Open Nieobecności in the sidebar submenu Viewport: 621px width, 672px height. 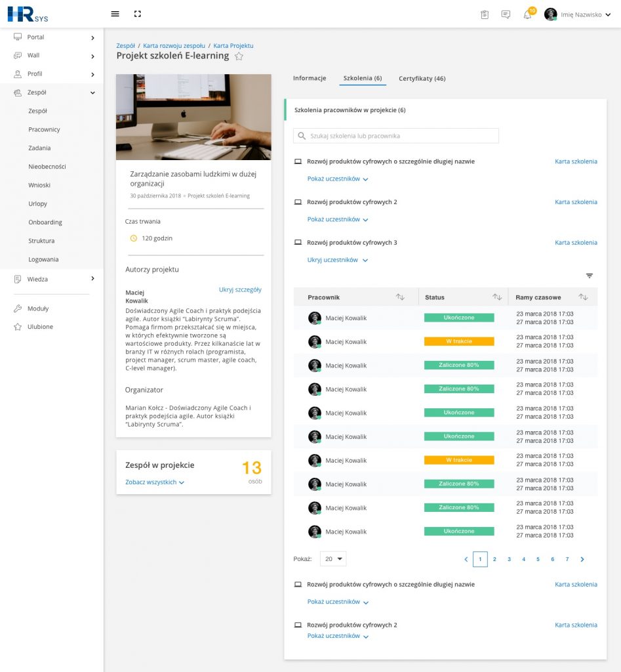(x=47, y=166)
